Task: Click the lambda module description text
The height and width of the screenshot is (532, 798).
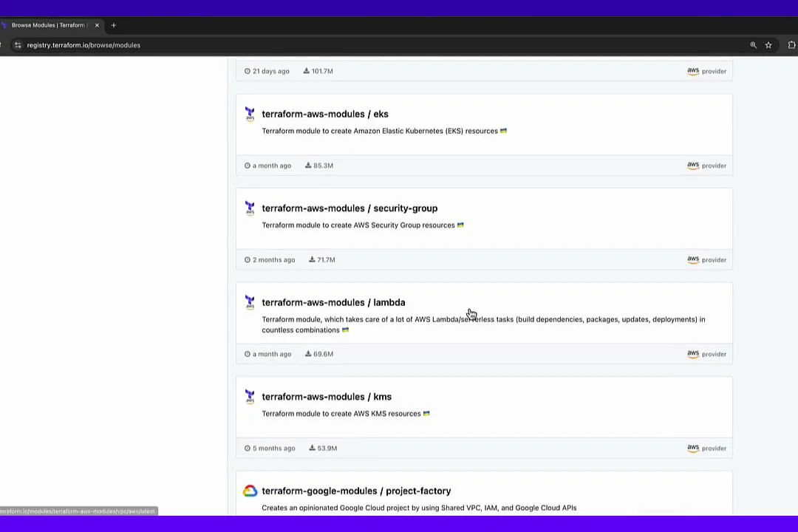Action: coord(483,325)
